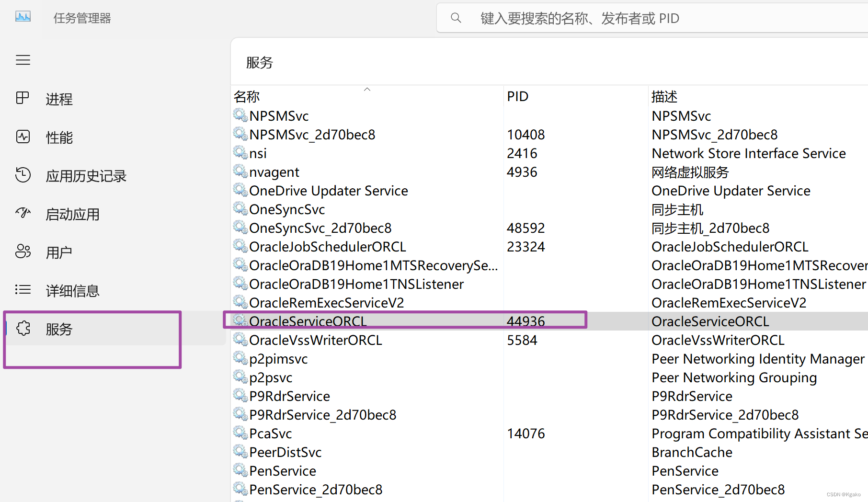Collapse sort order on the name column
868x502 pixels.
click(367, 89)
